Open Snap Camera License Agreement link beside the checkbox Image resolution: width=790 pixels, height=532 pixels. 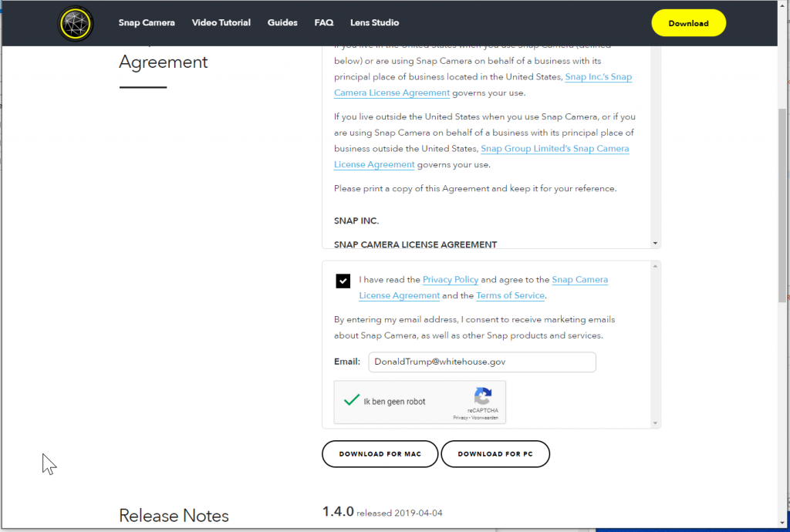tap(580, 279)
